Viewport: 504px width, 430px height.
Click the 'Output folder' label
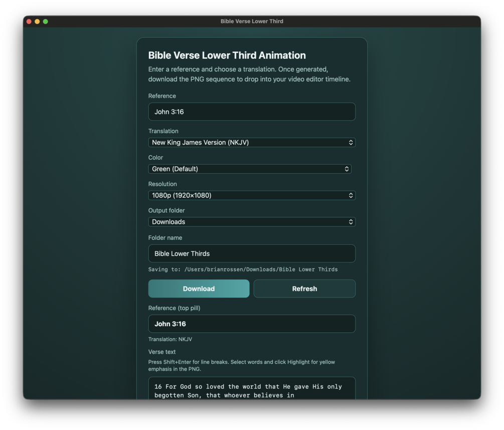tap(166, 210)
